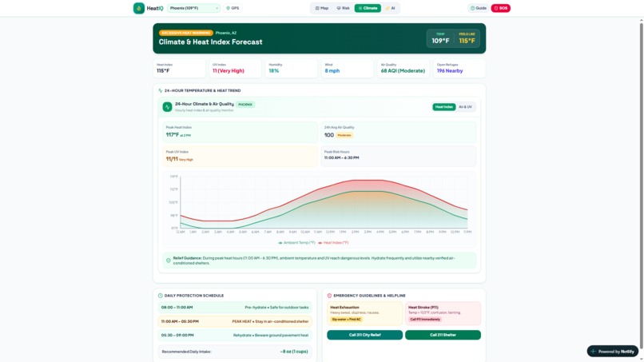Click the 68 AQI (Moderate) card
Screen dimensions: 644x362
[403, 68]
